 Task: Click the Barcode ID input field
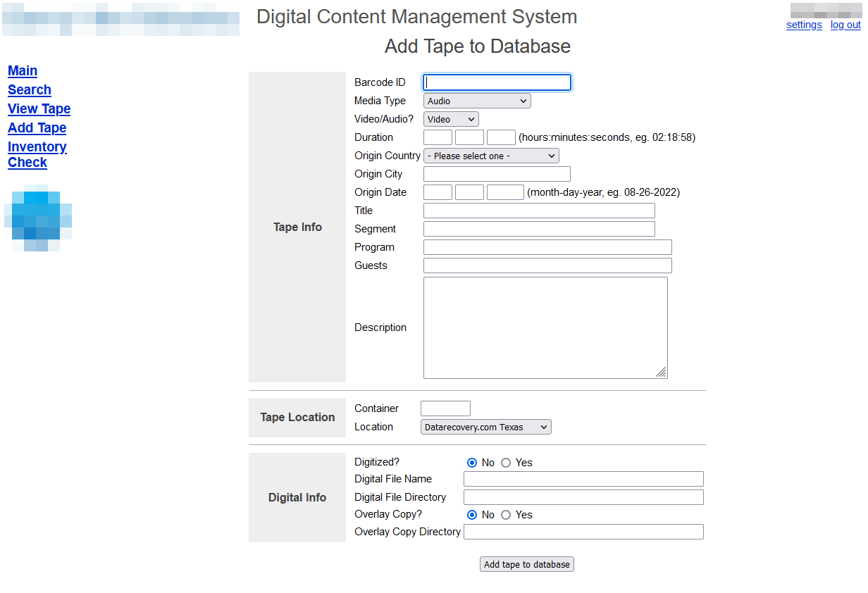pyautogui.click(x=496, y=82)
